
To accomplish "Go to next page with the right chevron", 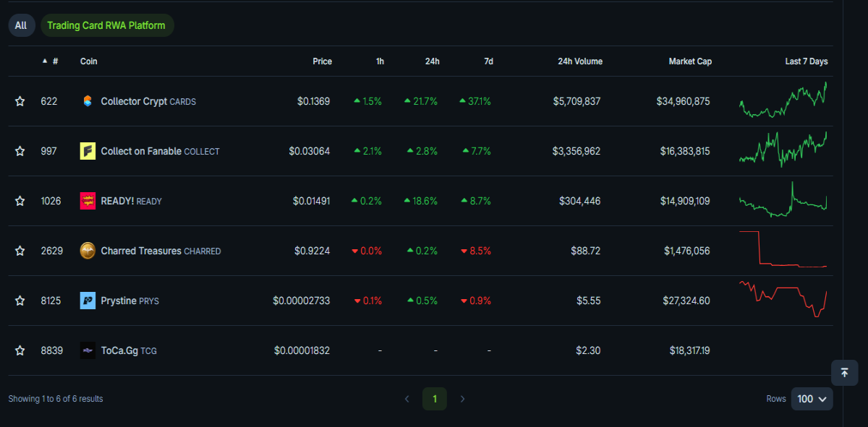I will (x=463, y=399).
